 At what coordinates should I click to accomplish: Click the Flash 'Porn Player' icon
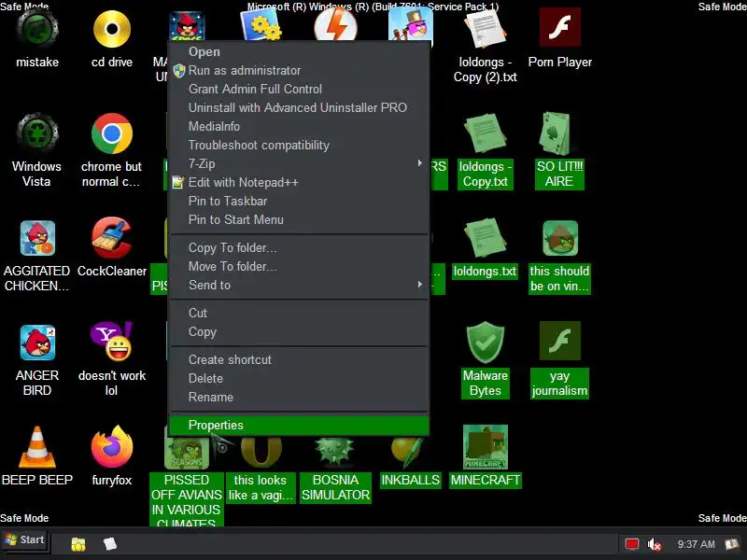(559, 28)
